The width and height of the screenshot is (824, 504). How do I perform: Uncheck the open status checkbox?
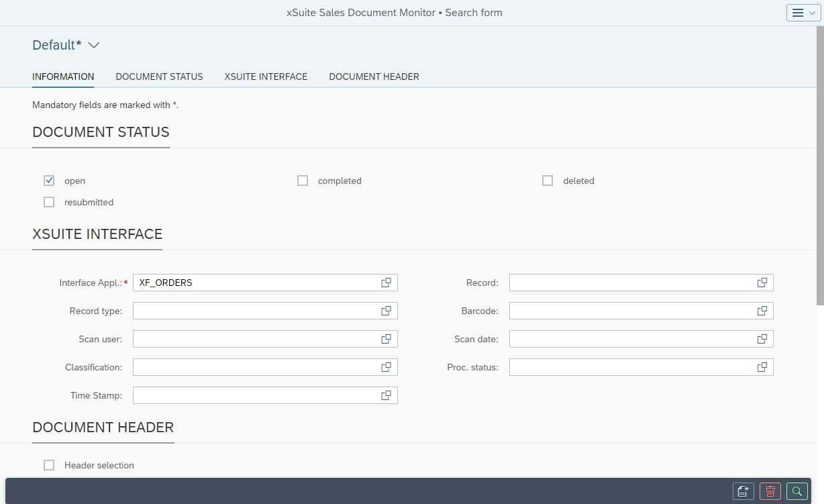(49, 180)
